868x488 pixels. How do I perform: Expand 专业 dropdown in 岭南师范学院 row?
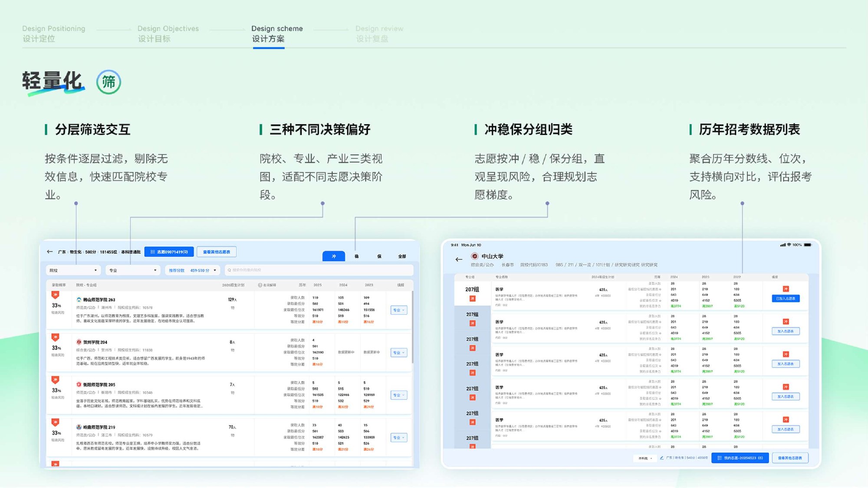pos(398,438)
